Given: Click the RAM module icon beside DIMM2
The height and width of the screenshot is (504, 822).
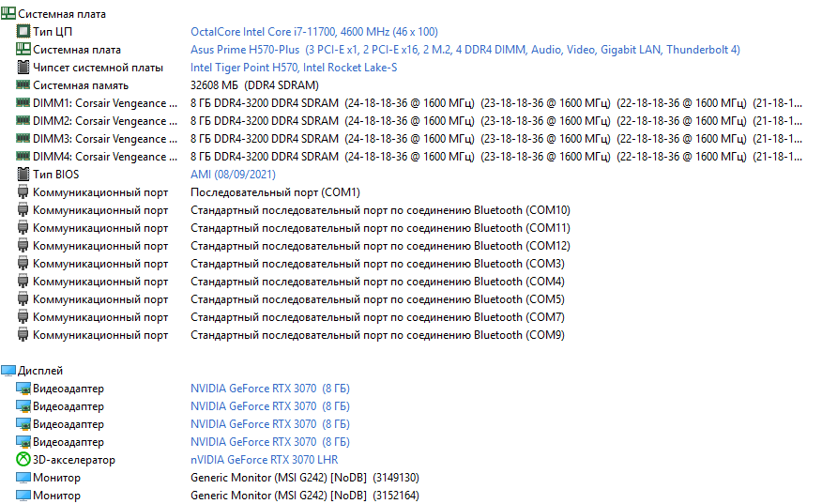Looking at the screenshot, I should point(23,120).
